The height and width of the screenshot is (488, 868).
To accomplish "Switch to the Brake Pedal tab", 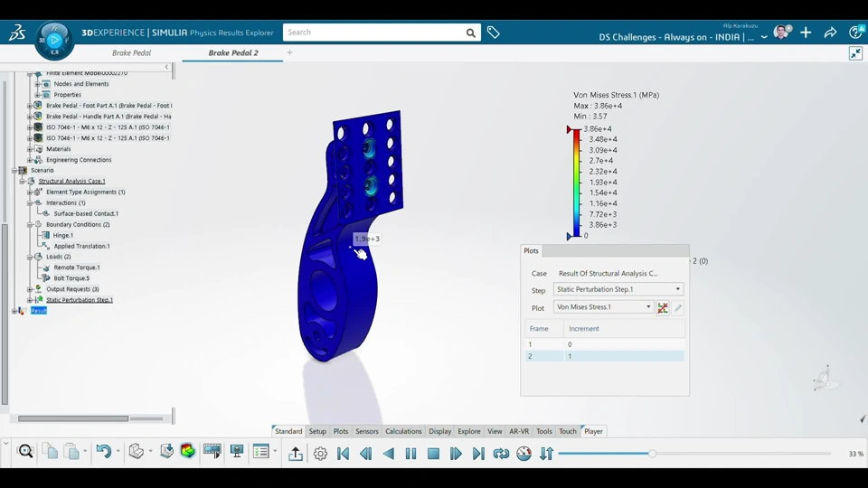I will tap(131, 53).
